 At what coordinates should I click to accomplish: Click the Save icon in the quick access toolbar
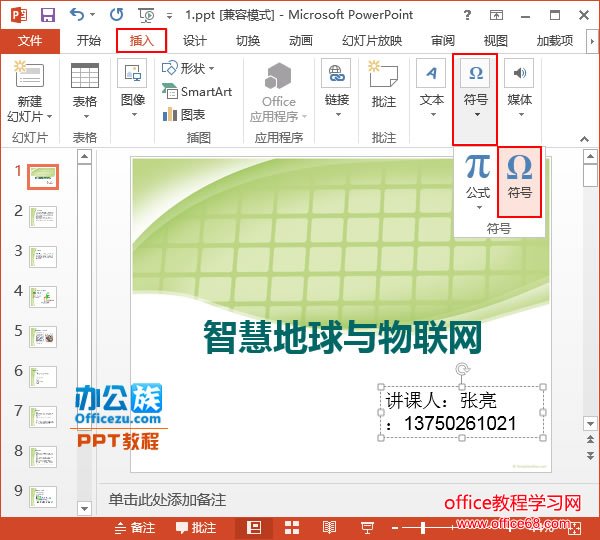[48, 15]
